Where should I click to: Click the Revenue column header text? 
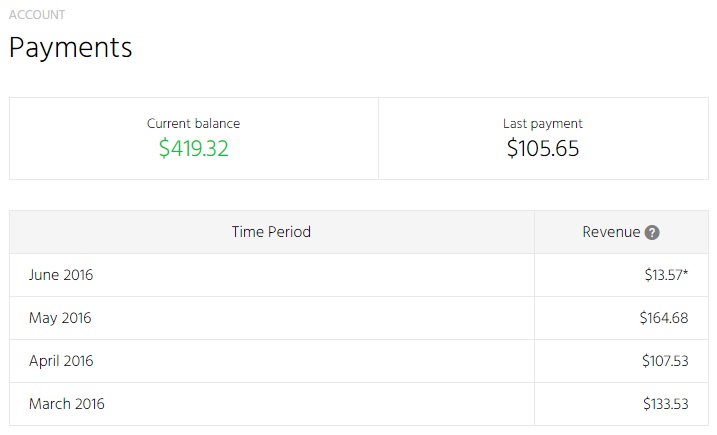click(x=611, y=232)
